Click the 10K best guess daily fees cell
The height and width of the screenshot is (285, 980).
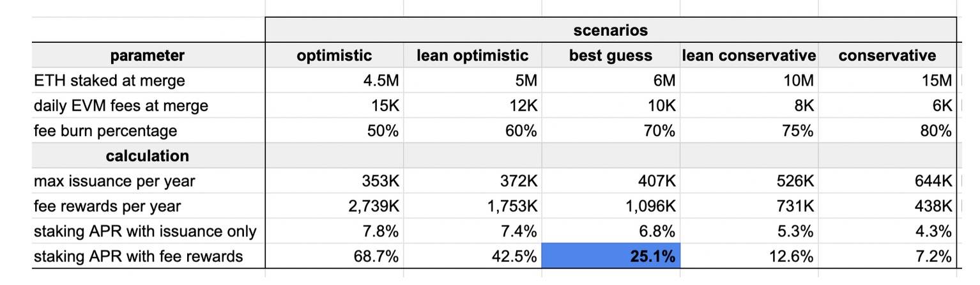[x=611, y=105]
